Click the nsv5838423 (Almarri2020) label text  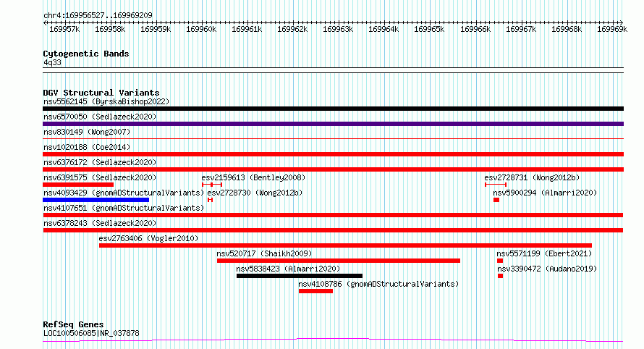coord(288,269)
